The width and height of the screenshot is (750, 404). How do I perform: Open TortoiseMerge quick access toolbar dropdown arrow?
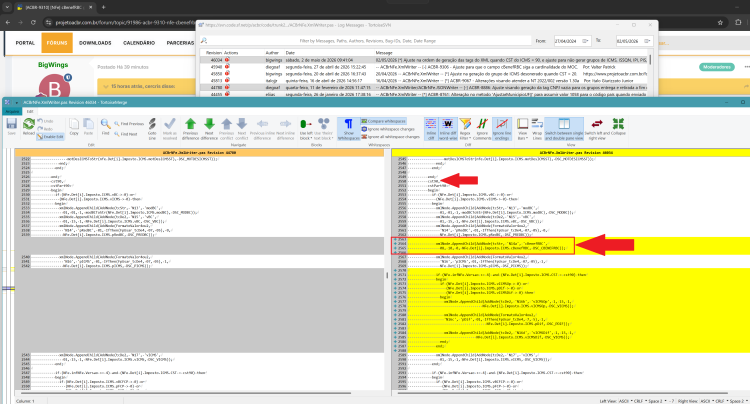pos(16,102)
